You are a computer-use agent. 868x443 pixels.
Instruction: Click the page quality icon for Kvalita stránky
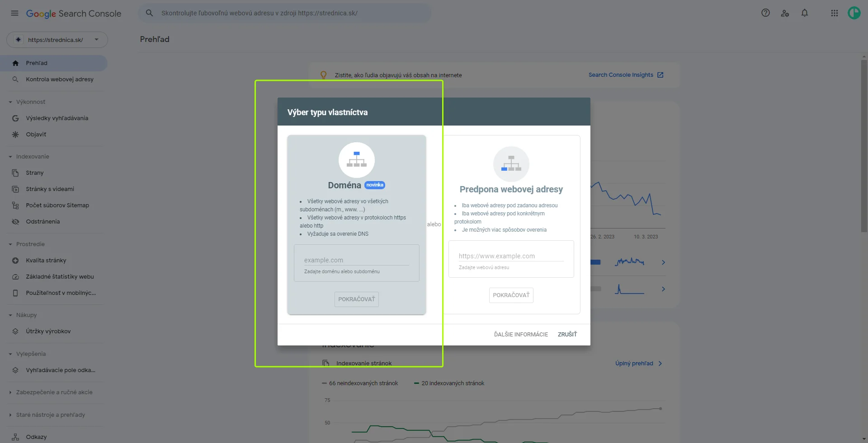point(15,261)
